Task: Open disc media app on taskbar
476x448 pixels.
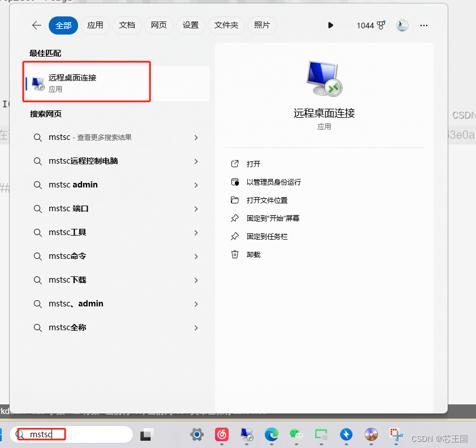Action: tap(371, 434)
